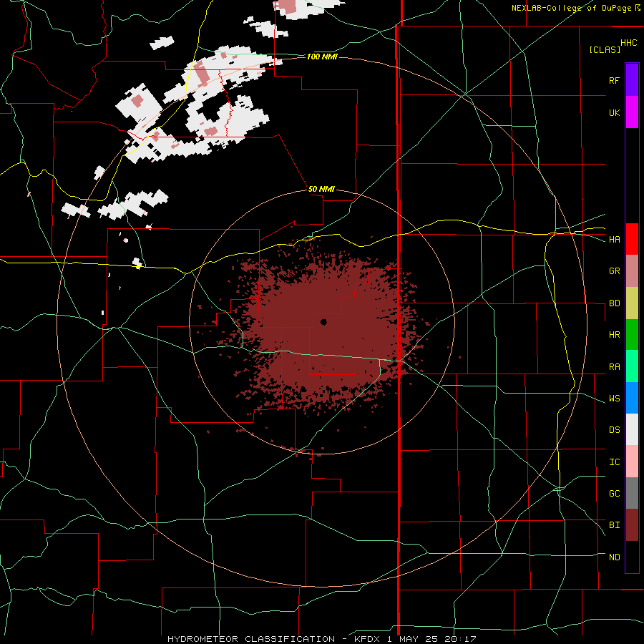The image size is (644, 644).
Task: Click the IC pink legend swatch
Action: click(x=632, y=462)
